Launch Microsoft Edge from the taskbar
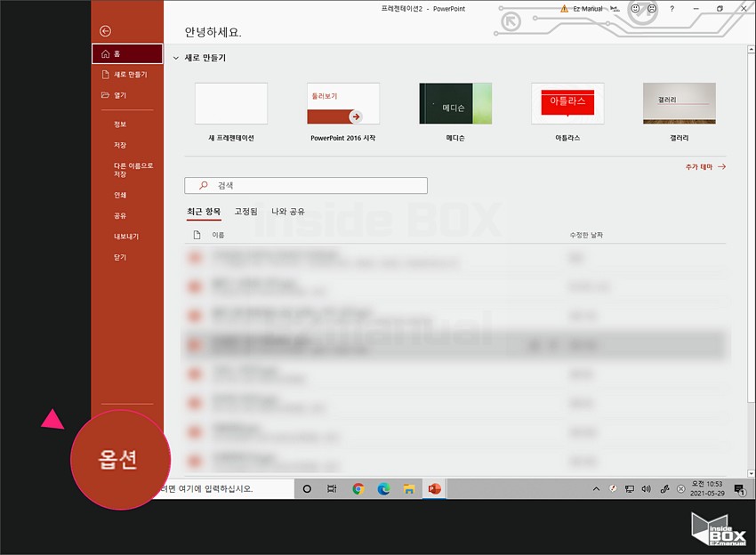 384,489
